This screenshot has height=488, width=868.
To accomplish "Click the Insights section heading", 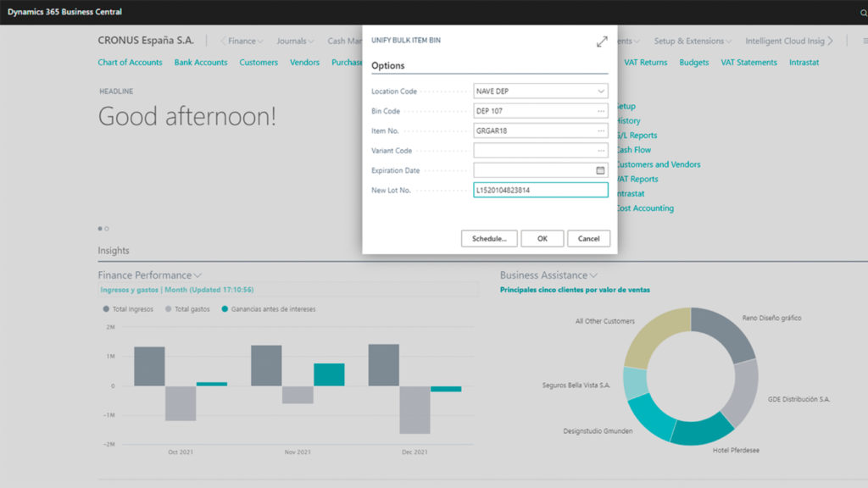I will coord(114,251).
